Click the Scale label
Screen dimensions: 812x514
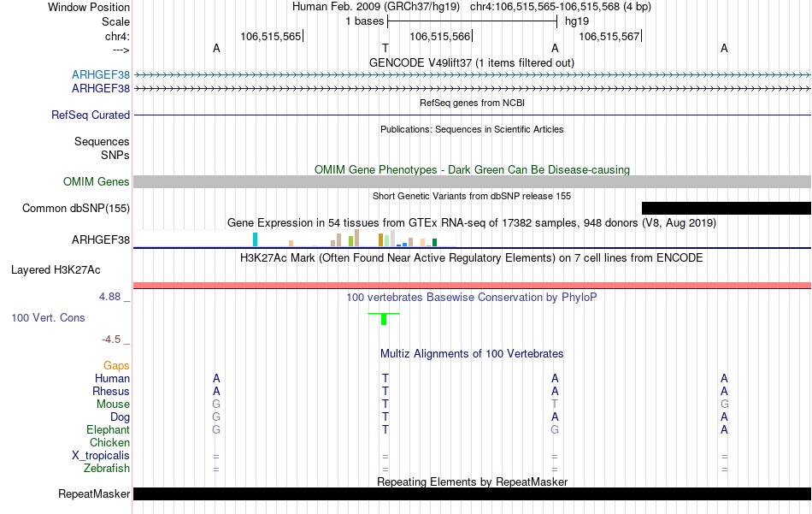[x=115, y=21]
